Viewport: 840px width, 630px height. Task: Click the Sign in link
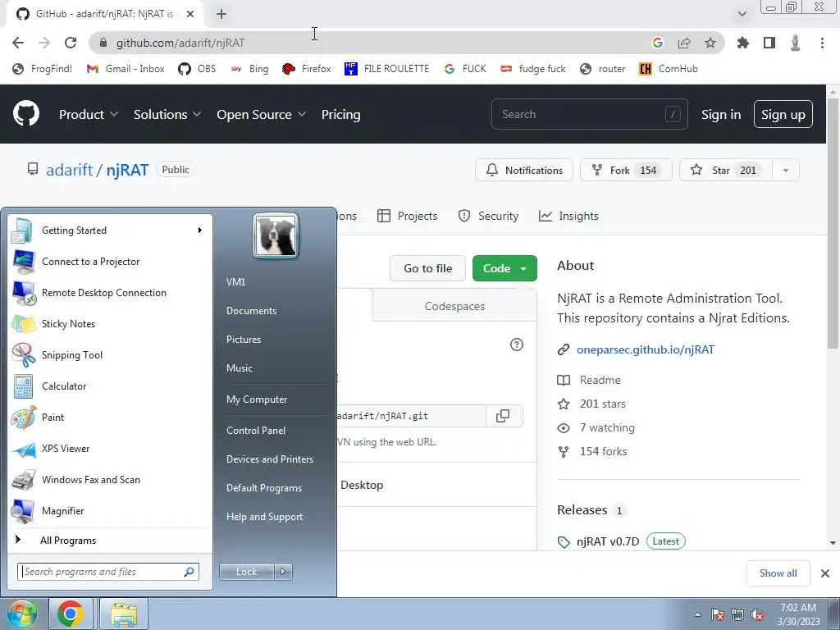(x=721, y=115)
